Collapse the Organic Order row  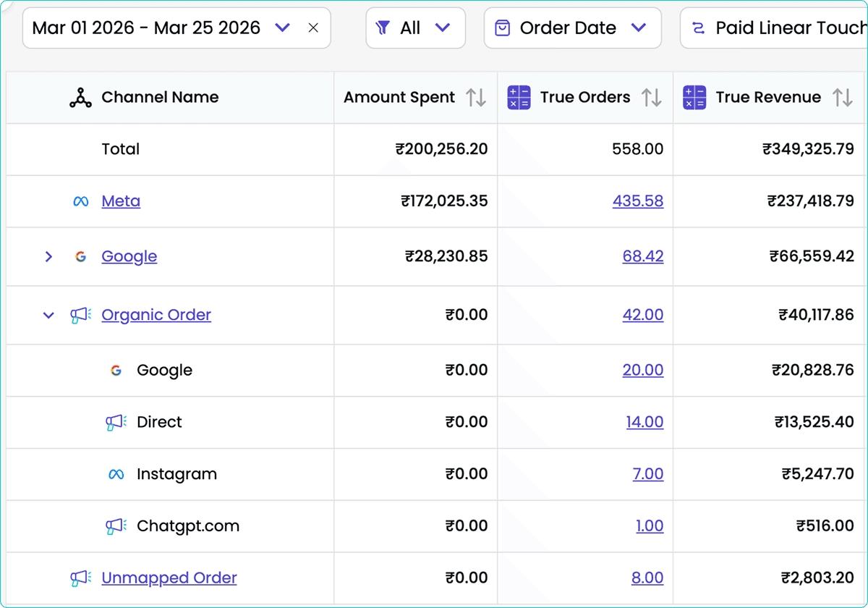(48, 315)
